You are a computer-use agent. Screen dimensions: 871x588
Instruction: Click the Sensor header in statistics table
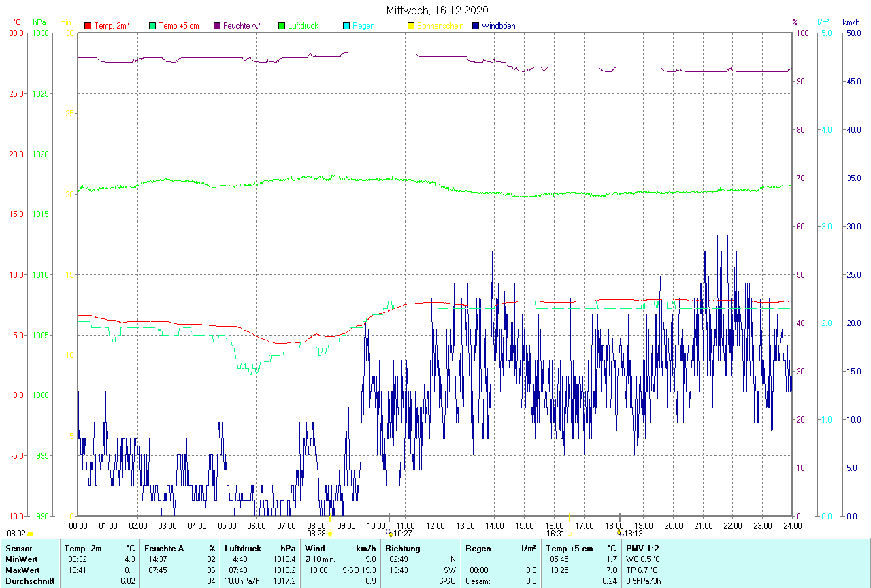coord(19,549)
